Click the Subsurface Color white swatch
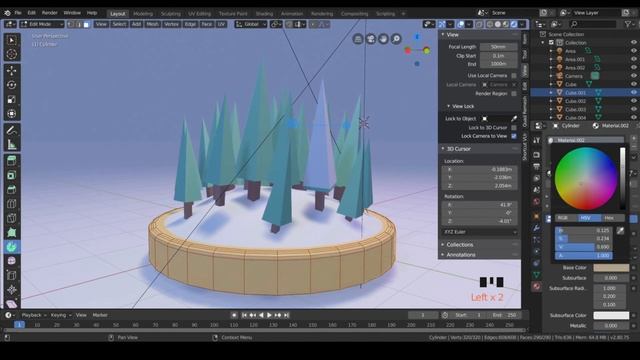 click(x=611, y=316)
